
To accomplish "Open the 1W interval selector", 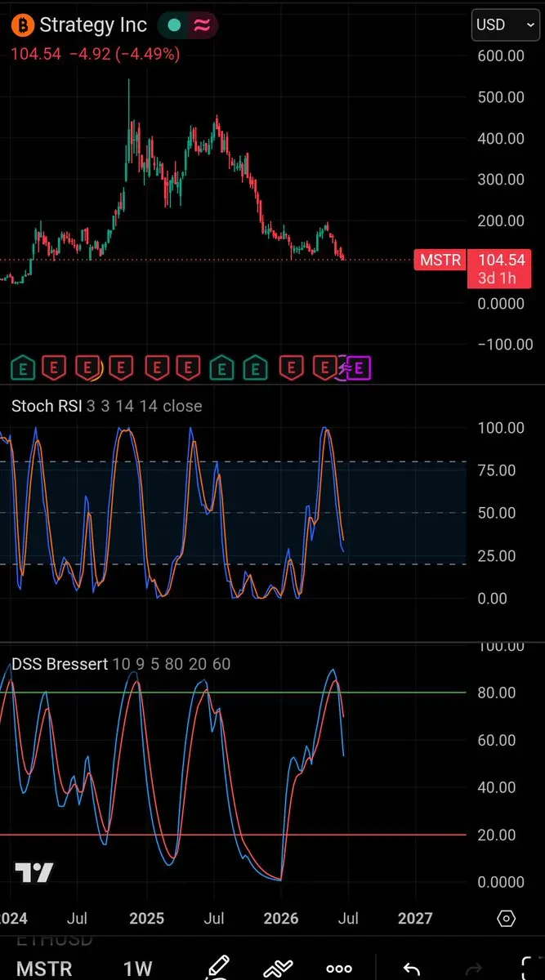I will [137, 969].
